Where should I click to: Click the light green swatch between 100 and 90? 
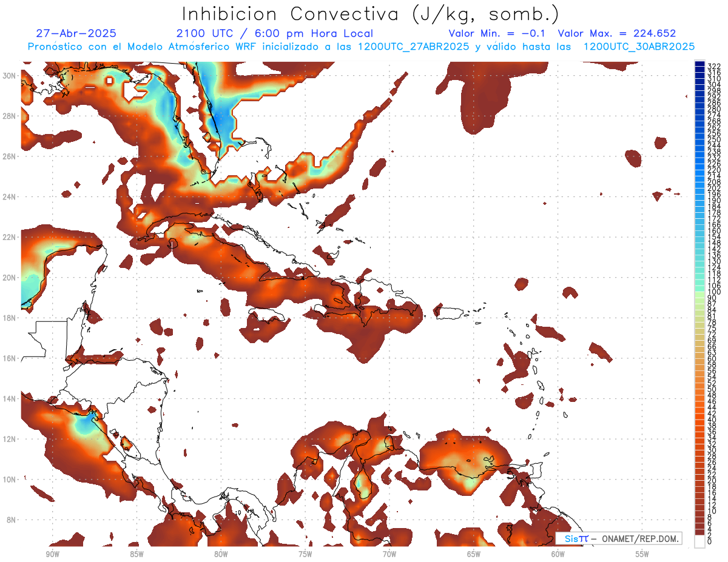[x=699, y=295]
